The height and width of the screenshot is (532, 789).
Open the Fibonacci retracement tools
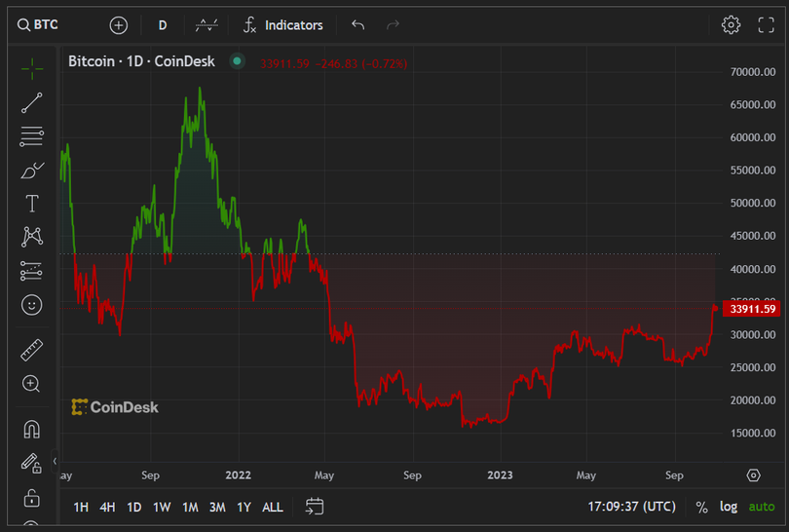tap(32, 136)
